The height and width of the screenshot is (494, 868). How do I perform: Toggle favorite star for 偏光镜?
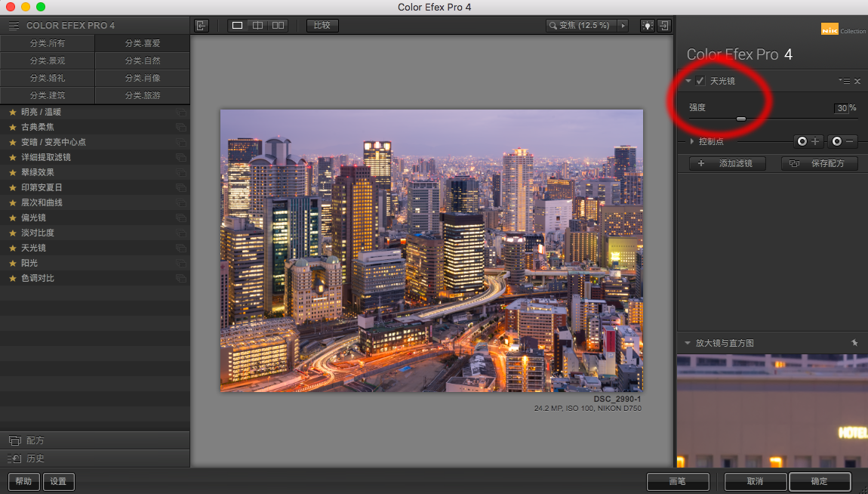pos(12,218)
